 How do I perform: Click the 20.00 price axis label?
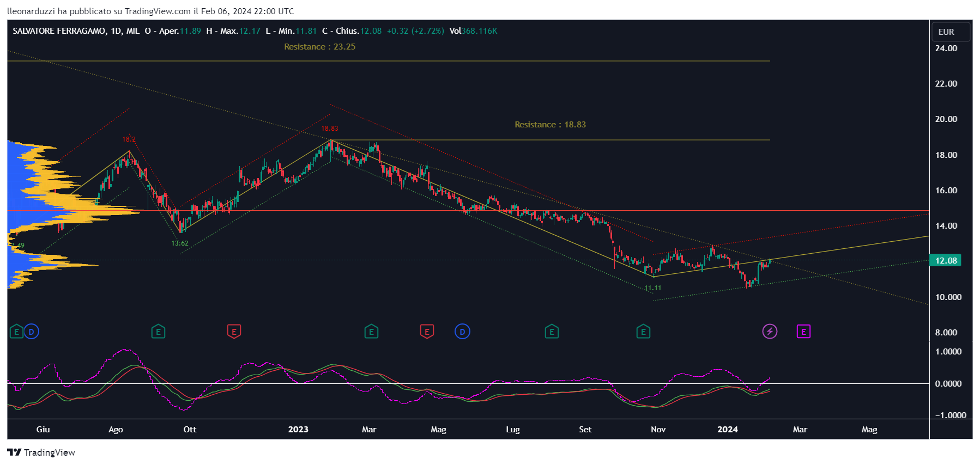tap(946, 119)
